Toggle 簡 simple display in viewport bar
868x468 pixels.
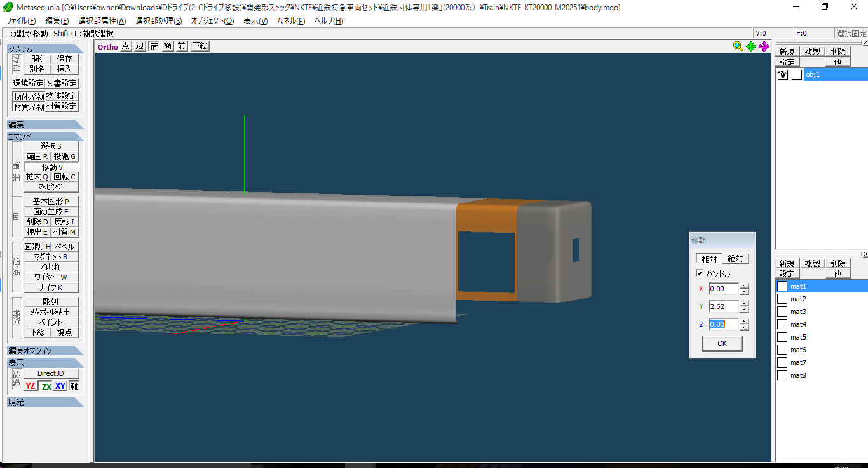click(x=168, y=46)
